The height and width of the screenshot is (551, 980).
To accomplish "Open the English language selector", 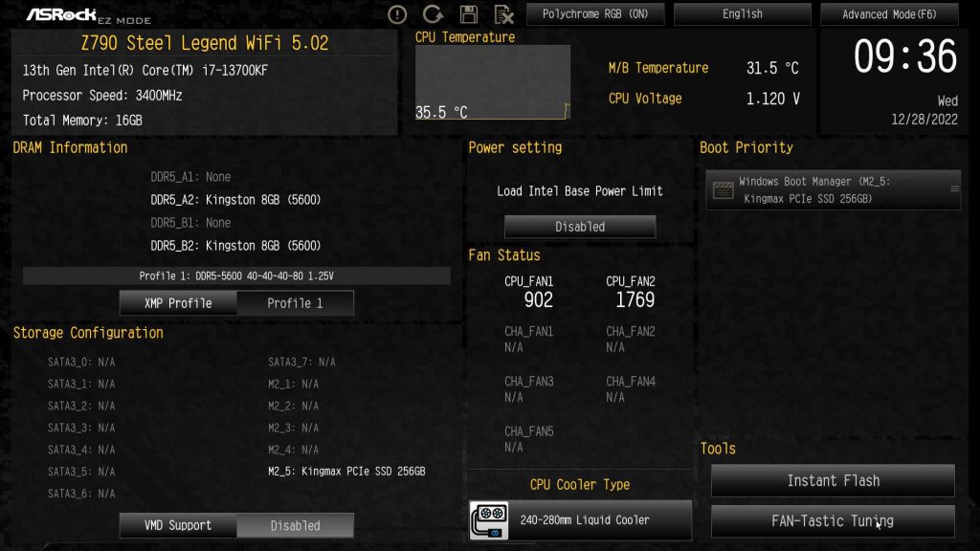I will click(x=743, y=14).
